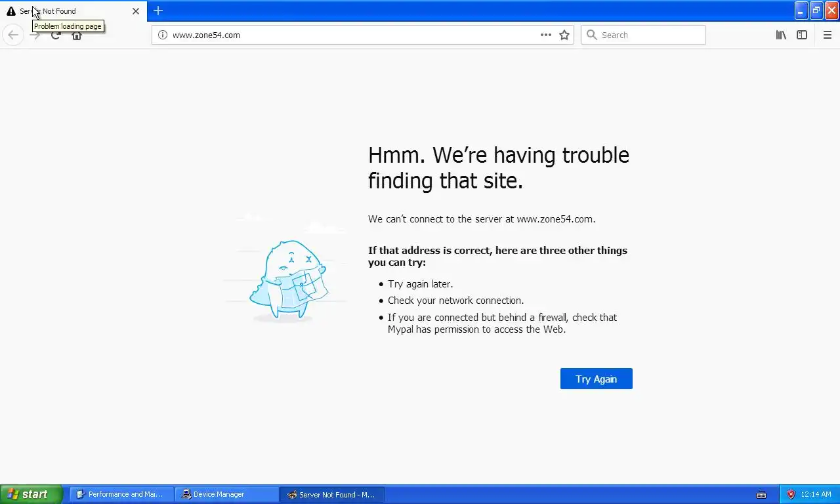The height and width of the screenshot is (504, 840).
Task: Show site information icon in address bar
Action: pyautogui.click(x=163, y=35)
